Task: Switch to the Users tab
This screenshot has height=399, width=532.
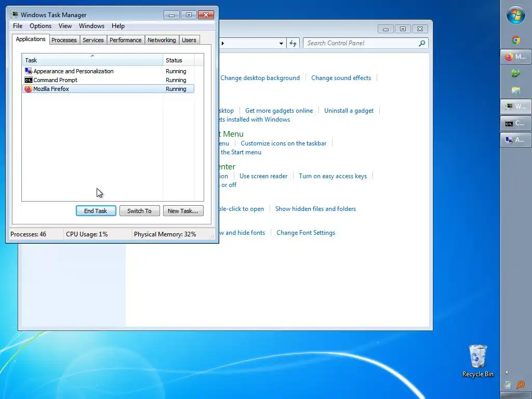Action: coord(189,40)
